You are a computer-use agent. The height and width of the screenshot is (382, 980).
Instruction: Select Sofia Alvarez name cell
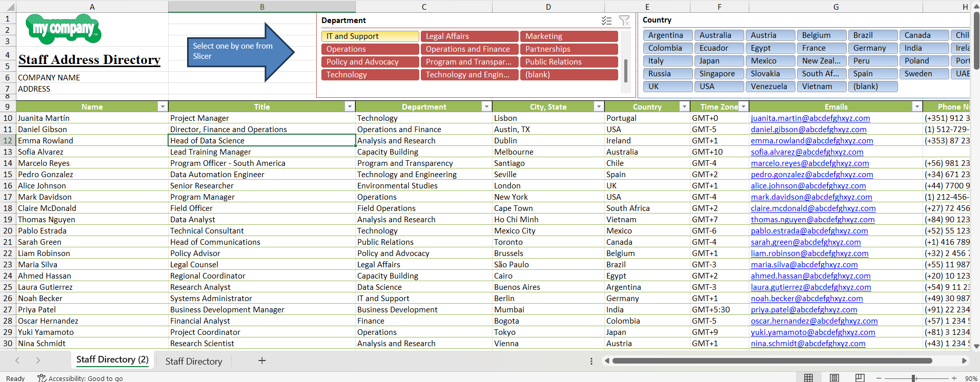coord(92,152)
